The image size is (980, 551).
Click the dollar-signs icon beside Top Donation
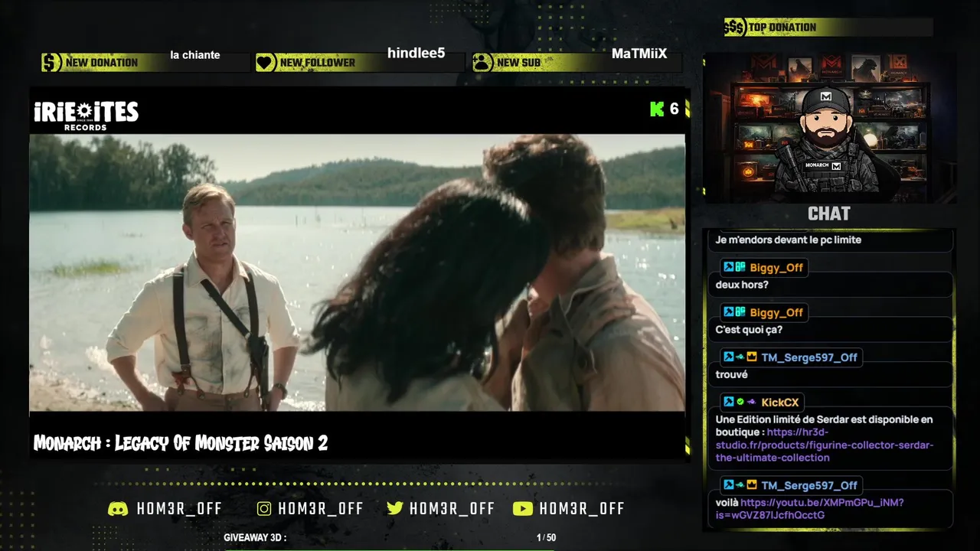[x=735, y=28]
